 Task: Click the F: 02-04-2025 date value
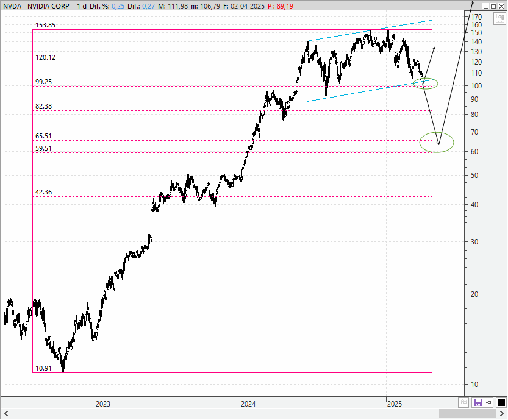(x=244, y=6)
